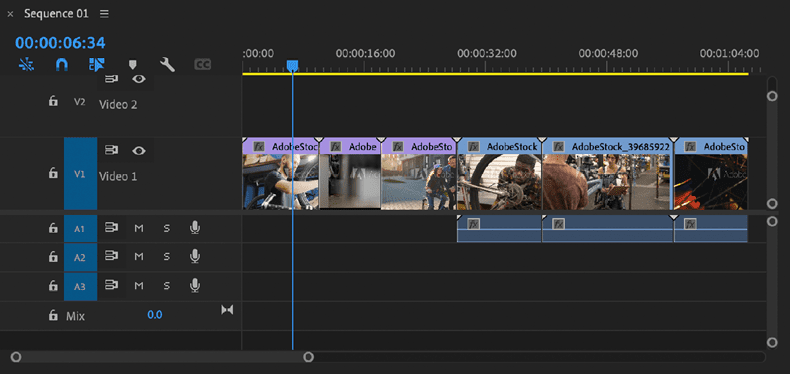800x374 pixels.
Task: Toggle sync lock on Video 2
Action: pyautogui.click(x=111, y=79)
